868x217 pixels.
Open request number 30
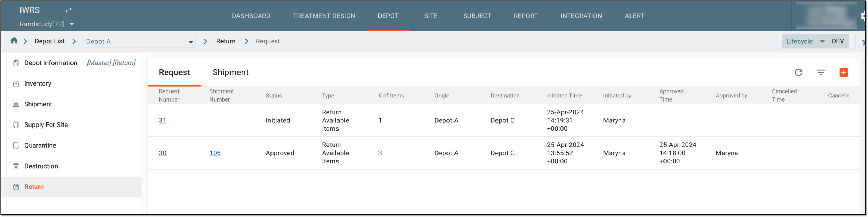tap(162, 153)
